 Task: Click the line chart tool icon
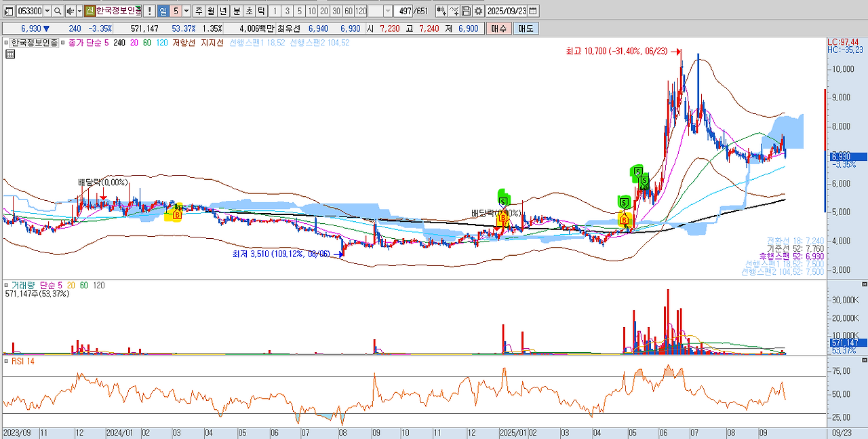coord(454,11)
